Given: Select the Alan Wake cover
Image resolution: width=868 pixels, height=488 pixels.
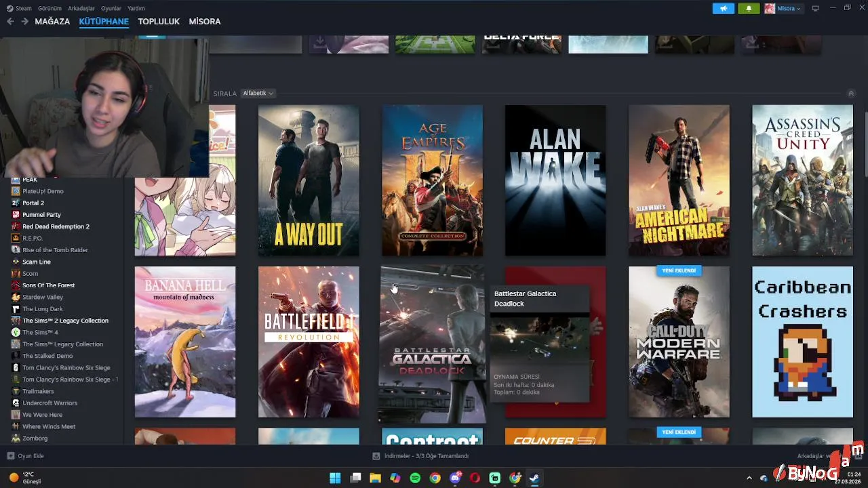Looking at the screenshot, I should [x=555, y=180].
